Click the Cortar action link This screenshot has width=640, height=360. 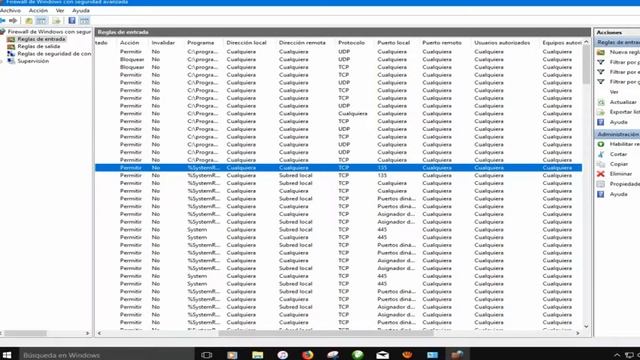tap(618, 154)
